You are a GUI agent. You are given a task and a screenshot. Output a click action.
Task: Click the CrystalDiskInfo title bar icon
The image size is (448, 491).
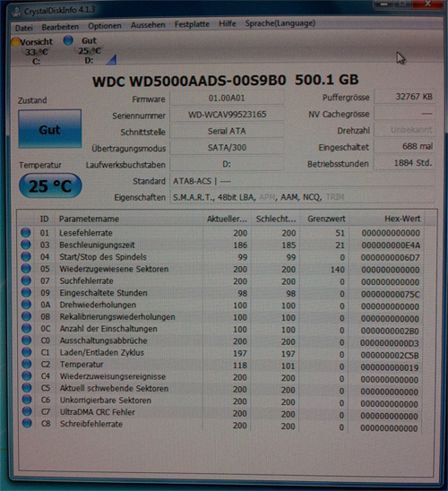pos(16,12)
